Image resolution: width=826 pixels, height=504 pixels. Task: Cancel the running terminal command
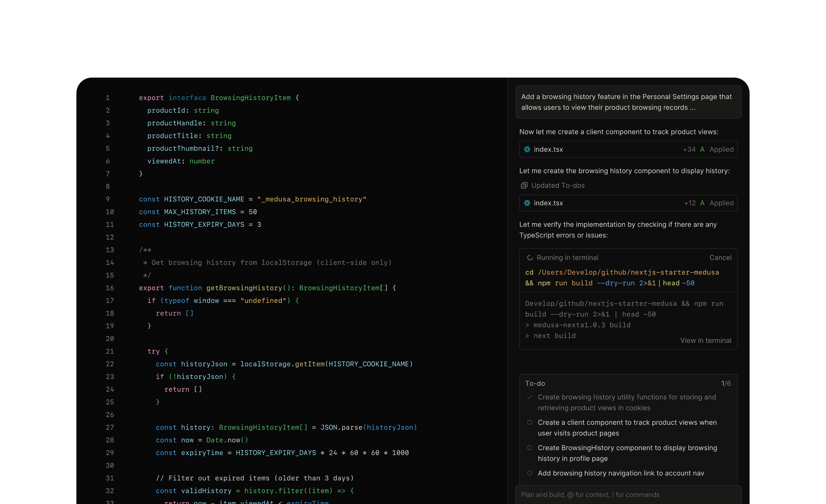(x=720, y=258)
